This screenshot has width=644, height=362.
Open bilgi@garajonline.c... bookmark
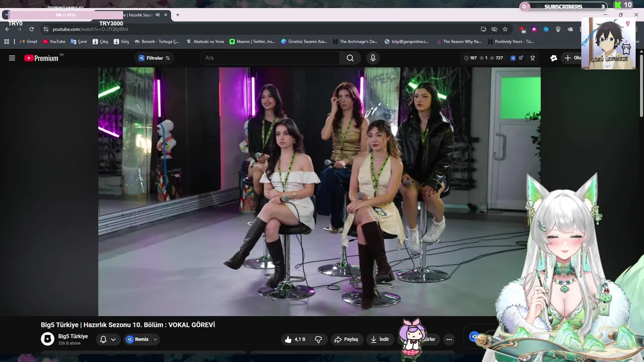(407, 42)
